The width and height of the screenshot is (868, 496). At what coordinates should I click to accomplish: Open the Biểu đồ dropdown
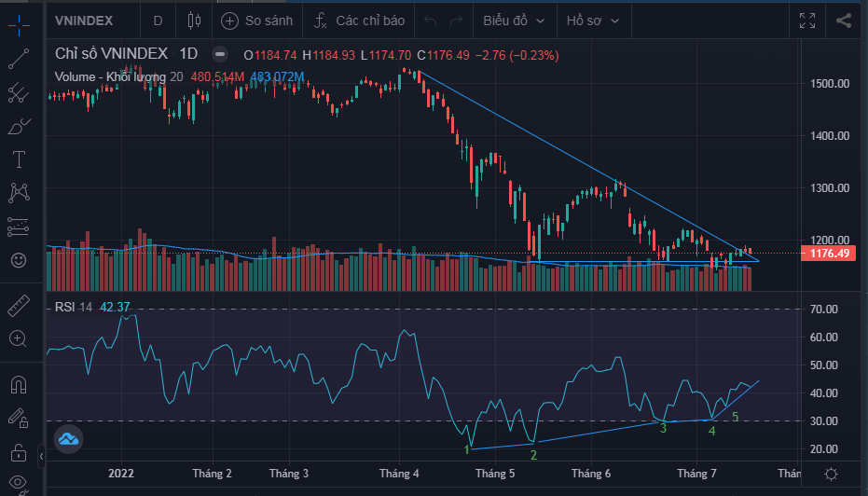pyautogui.click(x=511, y=20)
